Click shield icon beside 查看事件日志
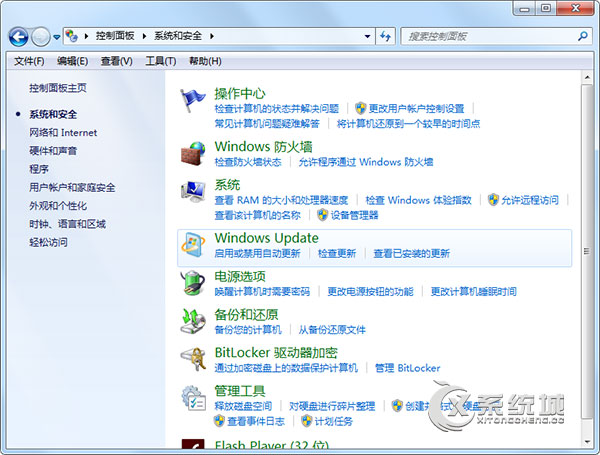This screenshot has width=600, height=455. pyautogui.click(x=219, y=421)
